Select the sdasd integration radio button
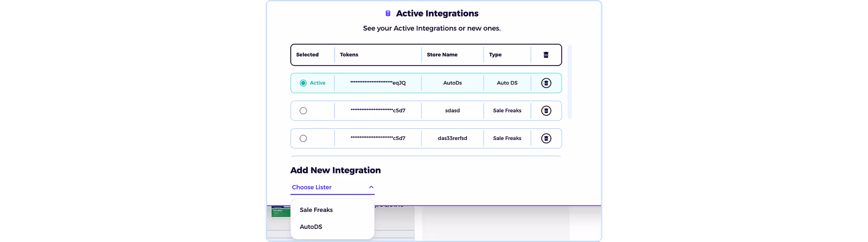 303,111
